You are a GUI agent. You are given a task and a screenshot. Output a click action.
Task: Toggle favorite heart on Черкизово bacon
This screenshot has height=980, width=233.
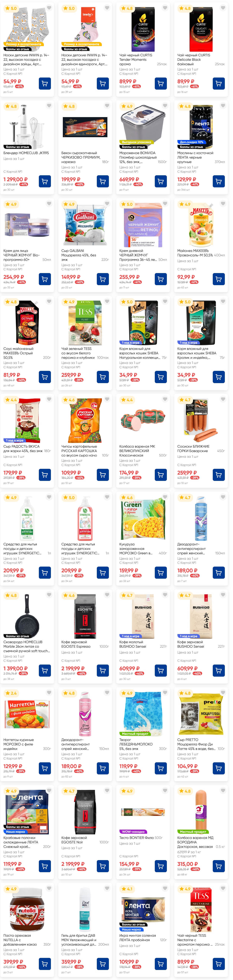pos(107,106)
